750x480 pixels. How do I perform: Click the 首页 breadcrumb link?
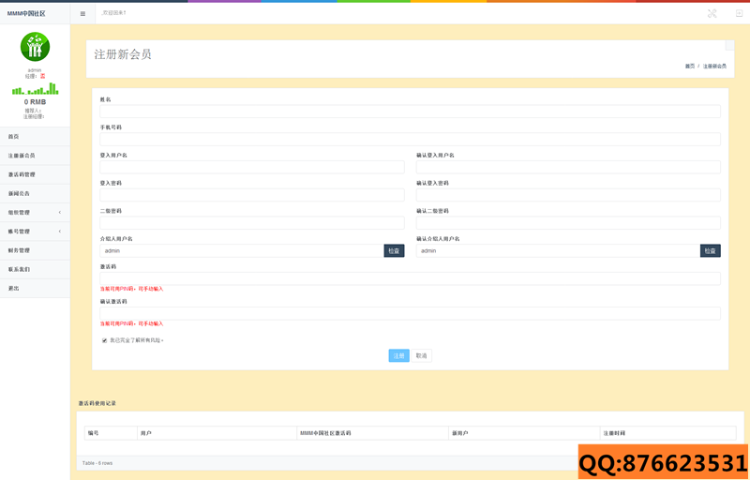690,66
